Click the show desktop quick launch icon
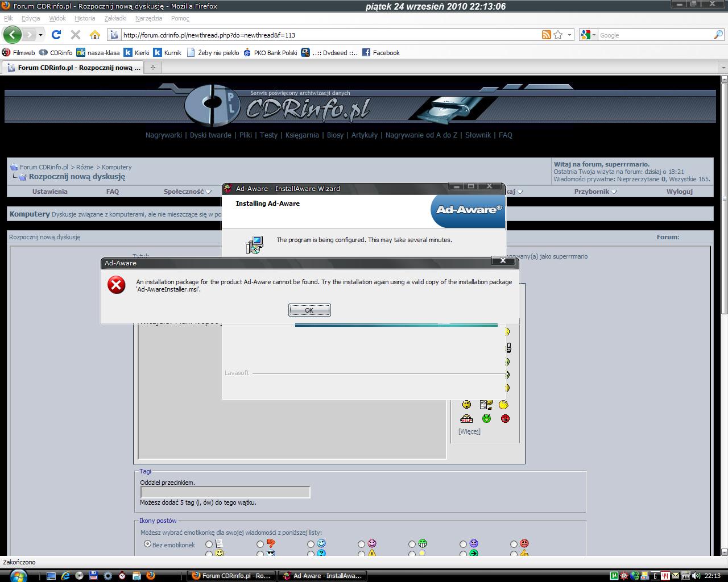Screen dimensions: 728x582 [51, 576]
